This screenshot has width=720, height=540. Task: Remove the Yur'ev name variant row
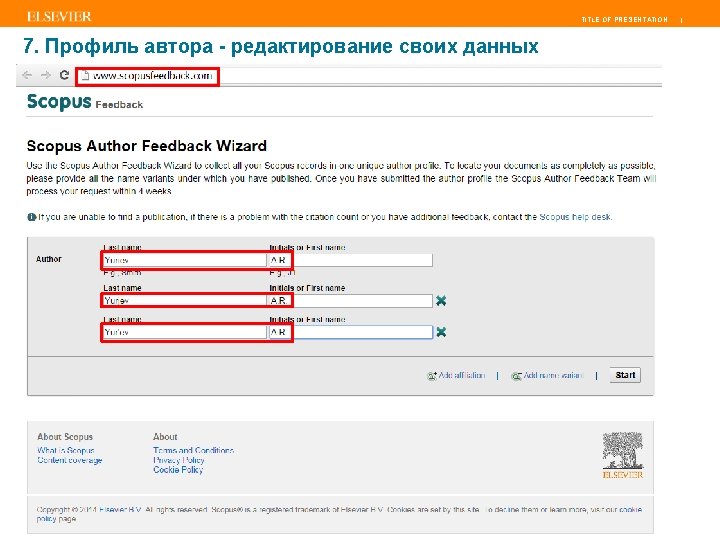[441, 332]
